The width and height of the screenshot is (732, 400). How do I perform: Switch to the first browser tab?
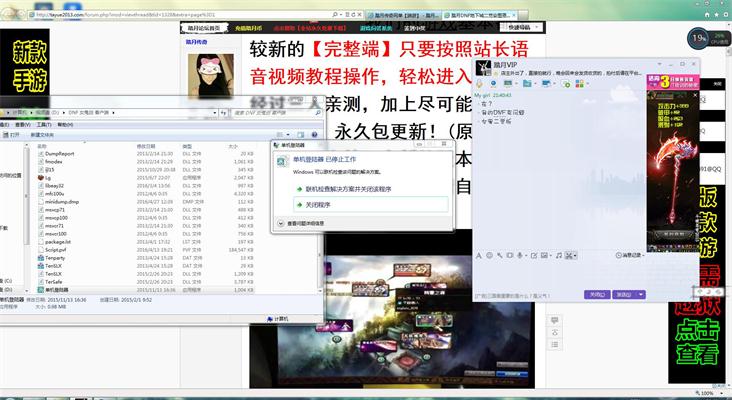[x=403, y=15]
